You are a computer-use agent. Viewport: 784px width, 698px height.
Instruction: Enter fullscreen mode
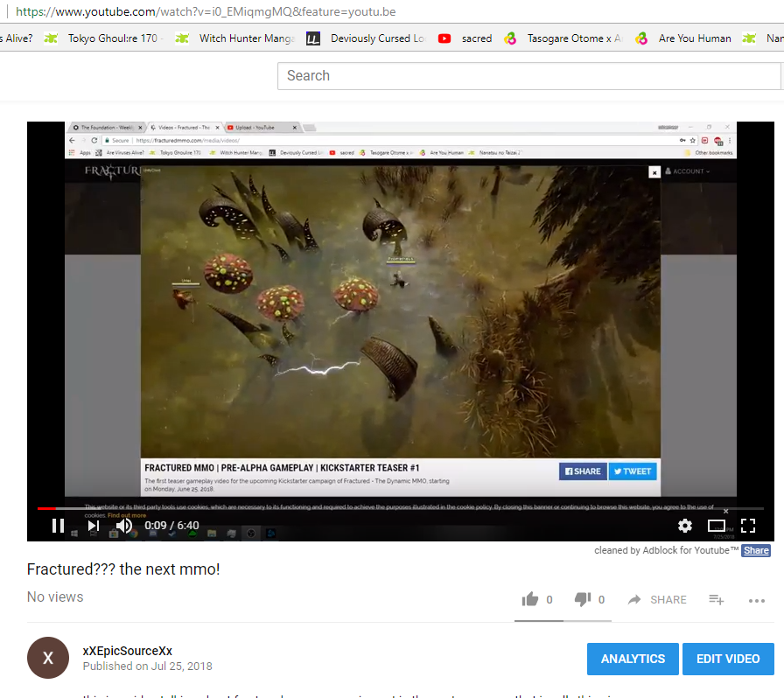click(748, 526)
